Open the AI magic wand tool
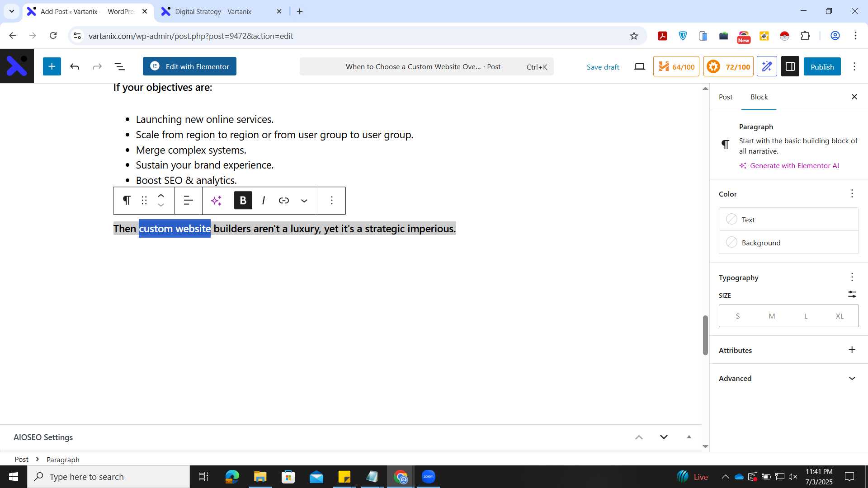Viewport: 868px width, 488px height. (767, 66)
